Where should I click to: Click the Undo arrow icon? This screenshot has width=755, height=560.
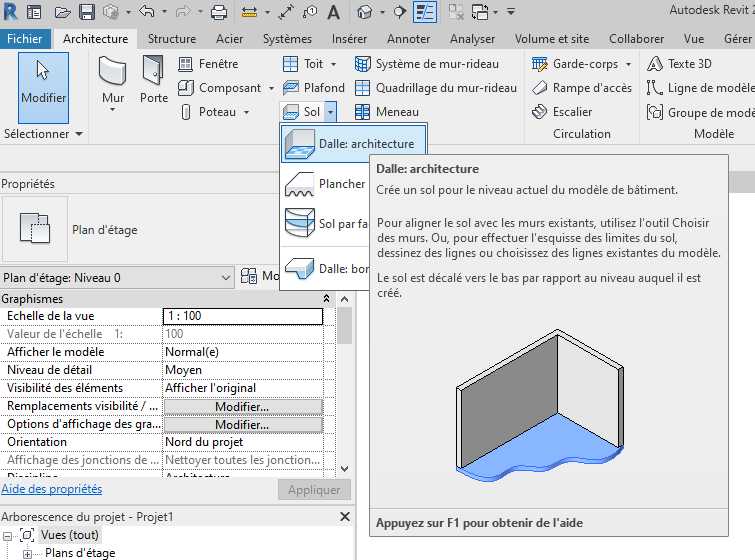(146, 12)
